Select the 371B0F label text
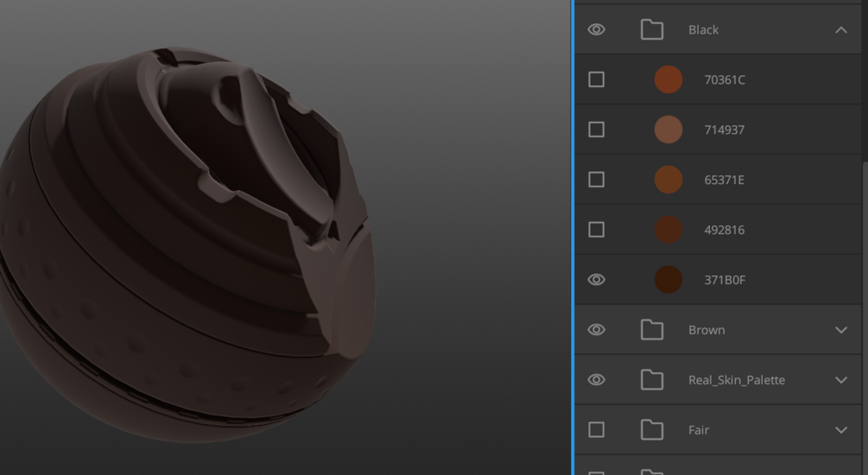The height and width of the screenshot is (475, 868). [x=725, y=280]
